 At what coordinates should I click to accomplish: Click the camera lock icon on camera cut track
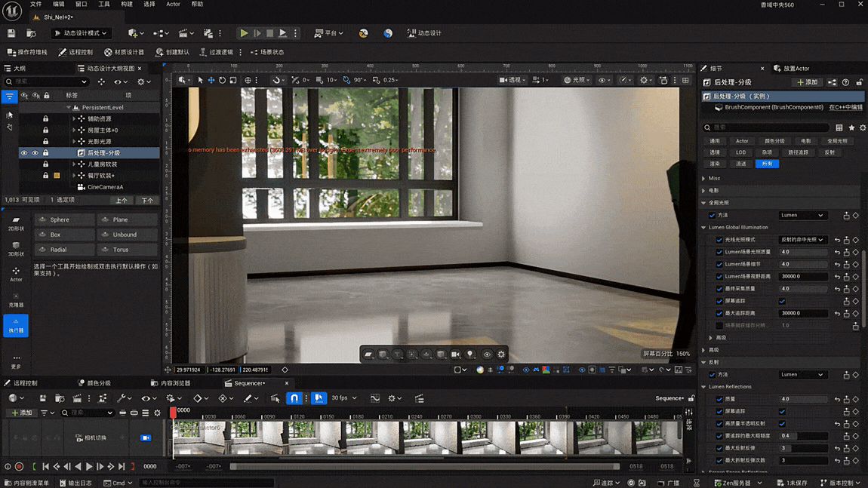(146, 437)
